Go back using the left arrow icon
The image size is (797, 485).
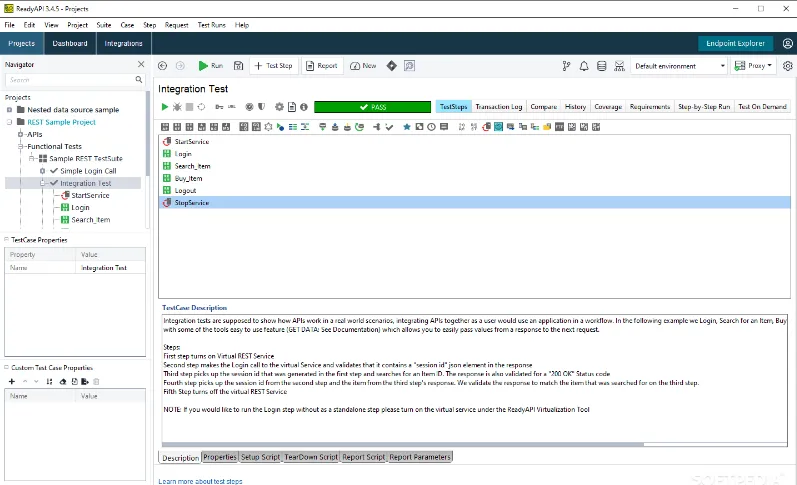tap(162, 66)
